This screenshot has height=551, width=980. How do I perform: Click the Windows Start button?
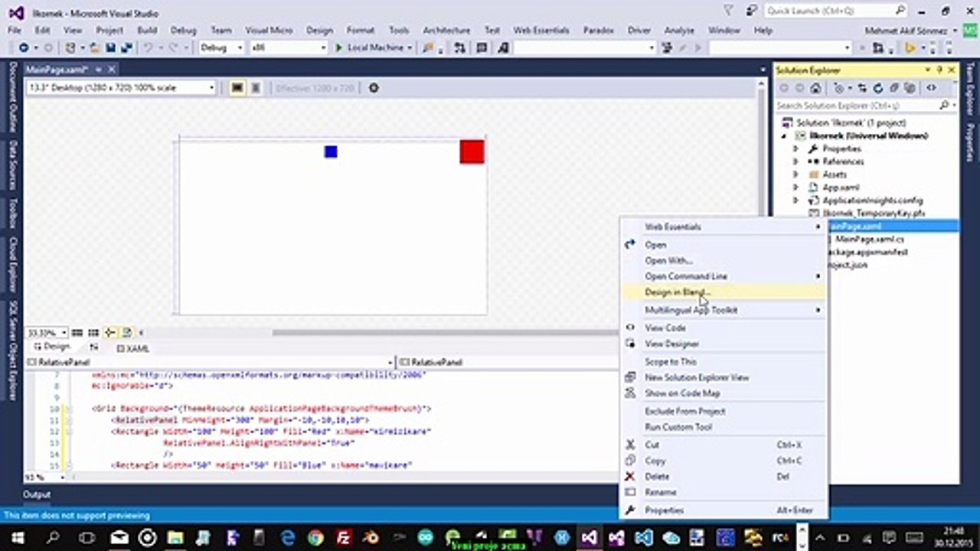pyautogui.click(x=17, y=537)
